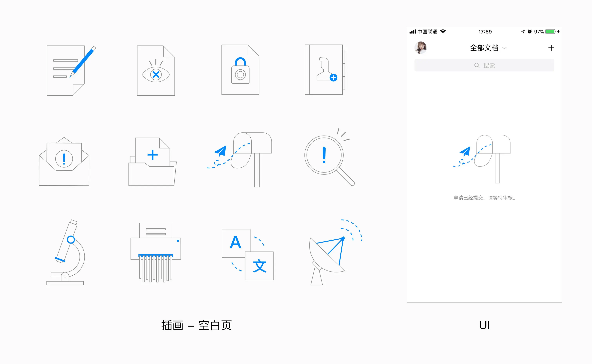Click the envelope with exclamation mark icon
Viewport: 592px width, 364px height.
(64, 162)
